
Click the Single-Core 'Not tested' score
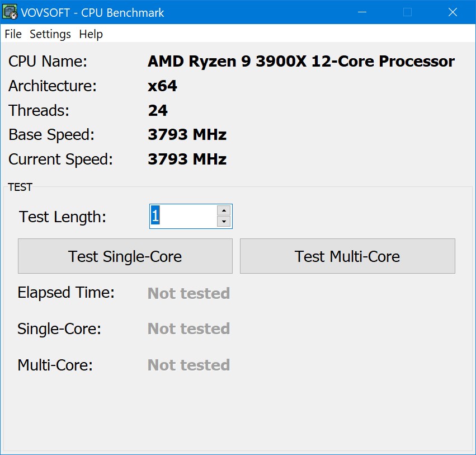188,329
